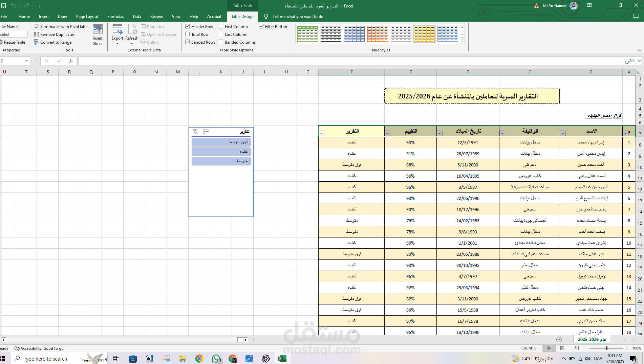Click the Insert Function fx icon
Image resolution: width=644 pixels, height=364 pixels.
[71, 61]
